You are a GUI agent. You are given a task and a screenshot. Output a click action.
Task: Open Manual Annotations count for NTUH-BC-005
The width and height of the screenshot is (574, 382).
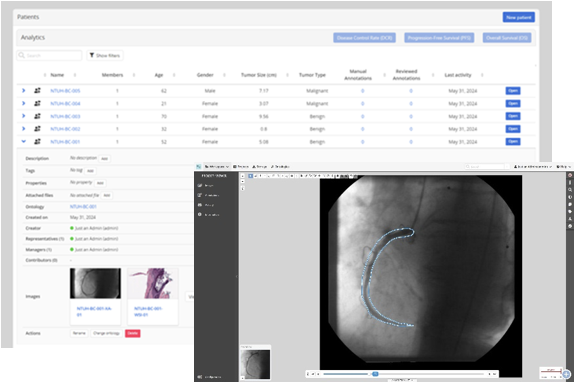(x=362, y=91)
